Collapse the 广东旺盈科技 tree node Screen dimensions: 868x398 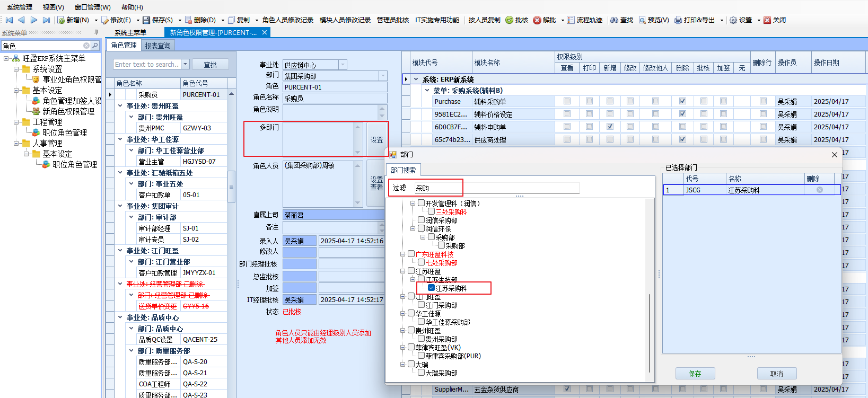click(403, 254)
